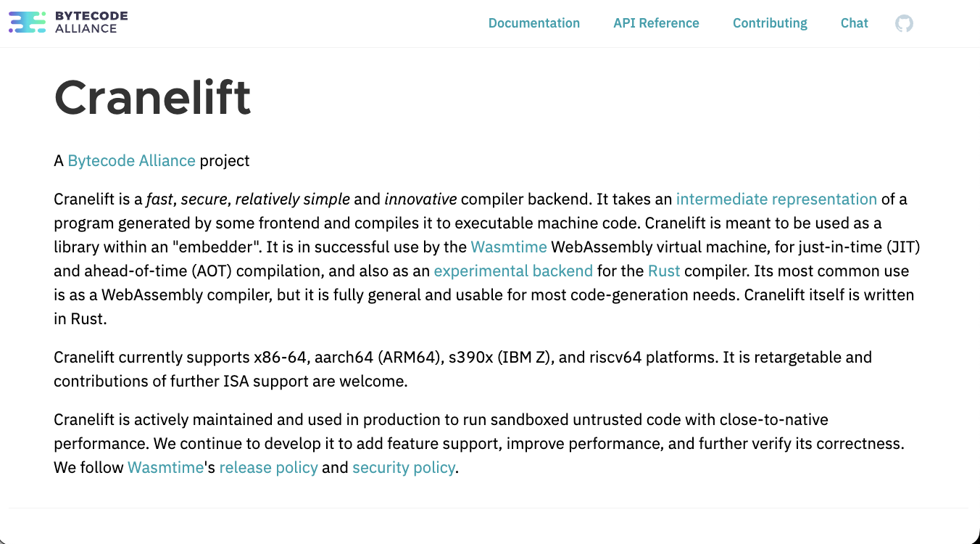Click the navigation bar background area
Image resolution: width=980 pixels, height=544 pixels.
326,22
